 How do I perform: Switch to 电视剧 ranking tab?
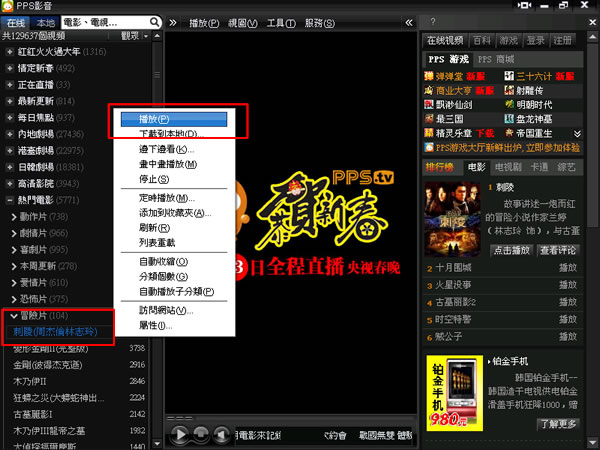pyautogui.click(x=508, y=167)
